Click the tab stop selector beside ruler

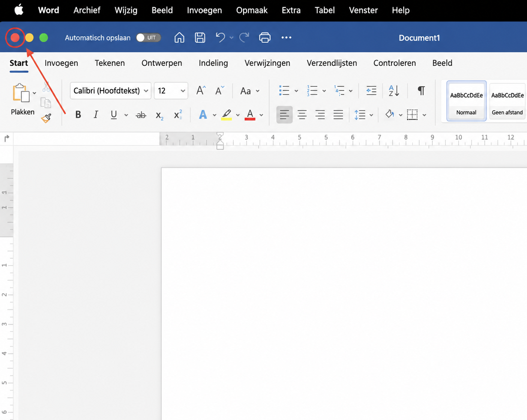click(7, 138)
